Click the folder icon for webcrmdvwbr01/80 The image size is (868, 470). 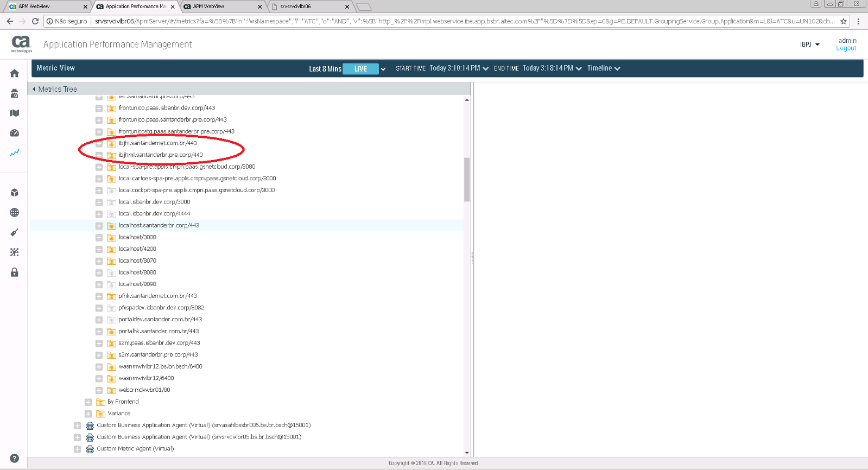pos(111,390)
